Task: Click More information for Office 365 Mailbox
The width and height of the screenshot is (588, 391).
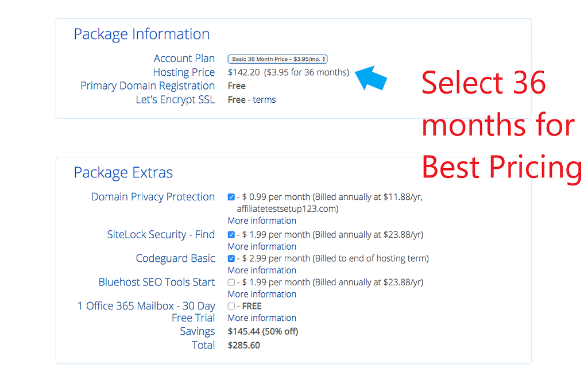Action: click(262, 318)
